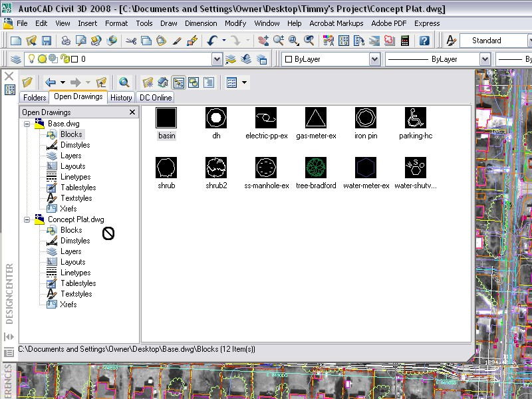This screenshot has width=532, height=399.
Task: Open the ByLayer color control dropdown
Action: tap(374, 59)
